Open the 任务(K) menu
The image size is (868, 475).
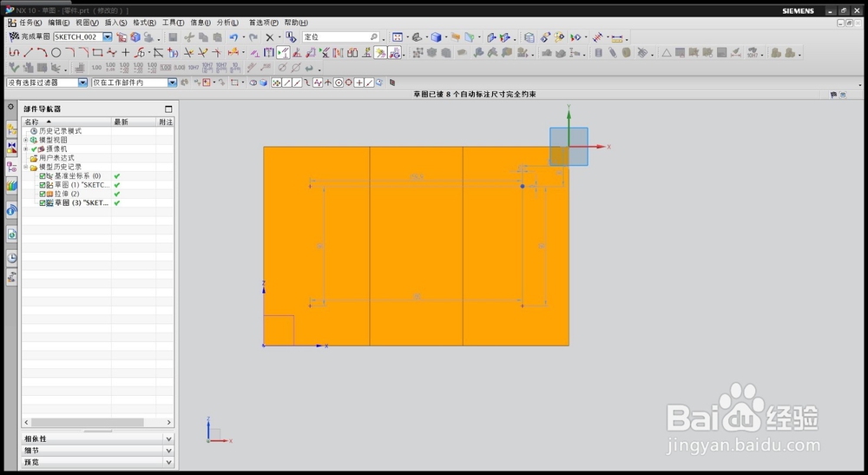coord(30,23)
